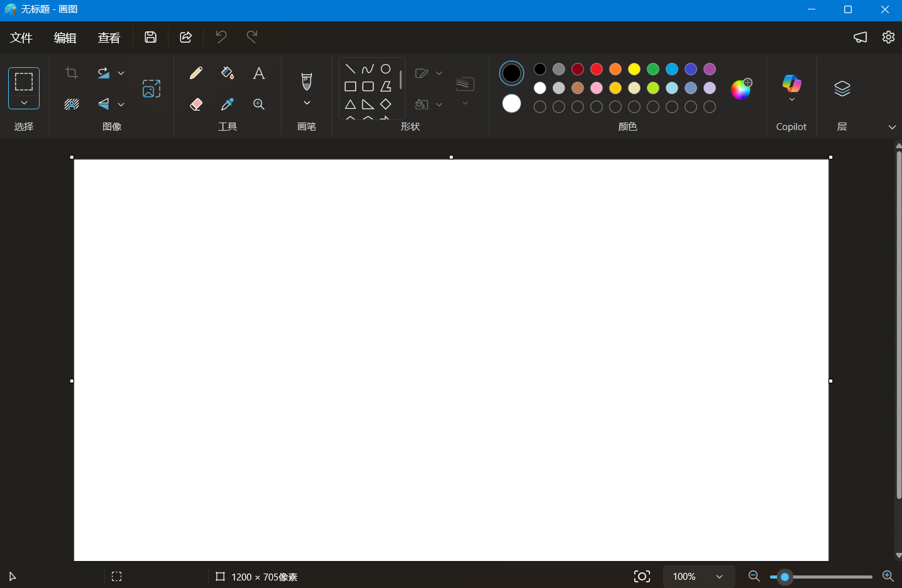Image resolution: width=902 pixels, height=588 pixels.
Task: Click the Save icon
Action: tap(150, 37)
